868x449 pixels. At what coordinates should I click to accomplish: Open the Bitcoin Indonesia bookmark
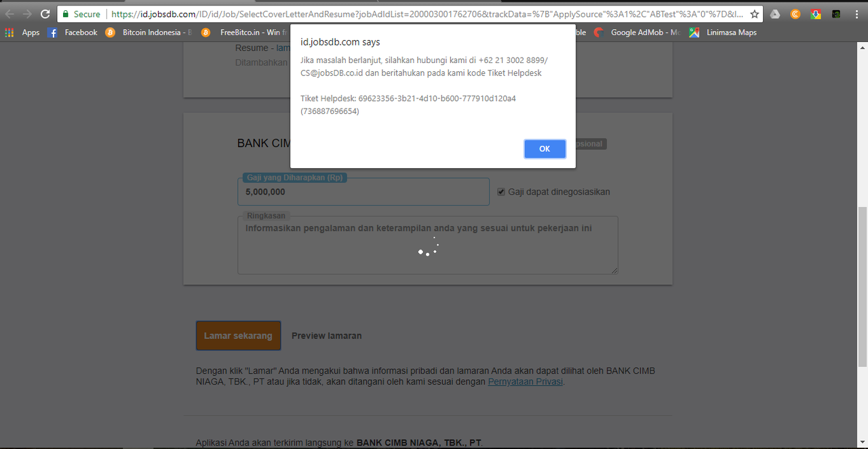(149, 33)
